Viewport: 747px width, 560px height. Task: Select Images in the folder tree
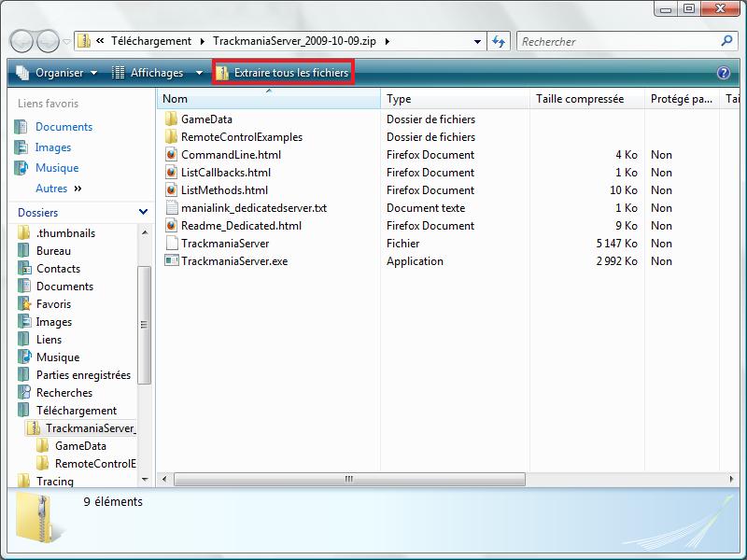click(54, 322)
